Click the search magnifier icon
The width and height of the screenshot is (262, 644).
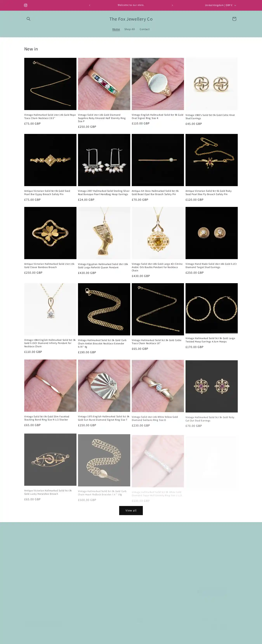(x=29, y=19)
